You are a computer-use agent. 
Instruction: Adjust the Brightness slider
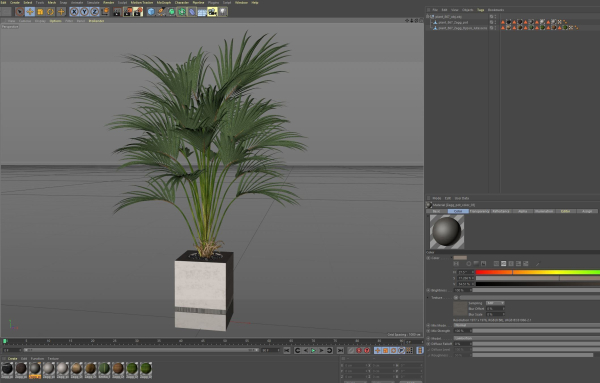pyautogui.click(x=536, y=290)
